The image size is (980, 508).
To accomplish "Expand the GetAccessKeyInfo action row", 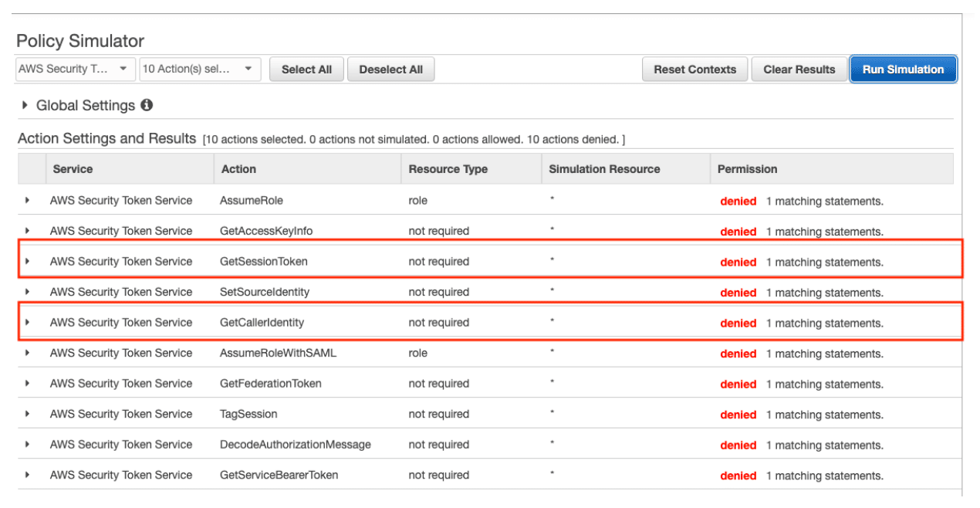I will [28, 231].
